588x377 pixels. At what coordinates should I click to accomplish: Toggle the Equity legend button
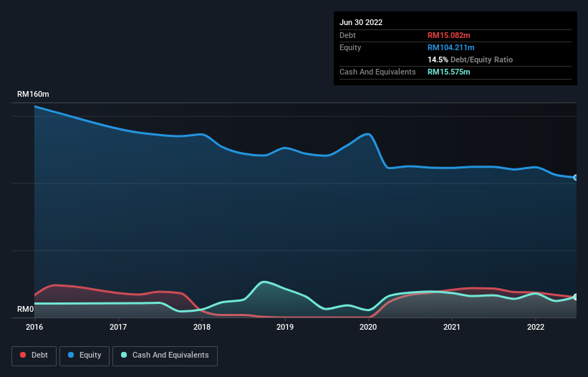point(85,355)
